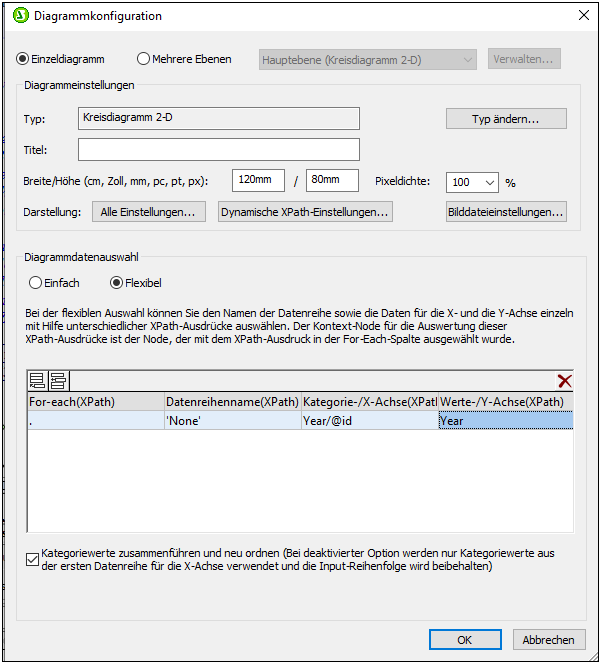Click the append row icon in table toolbar

coord(38,380)
